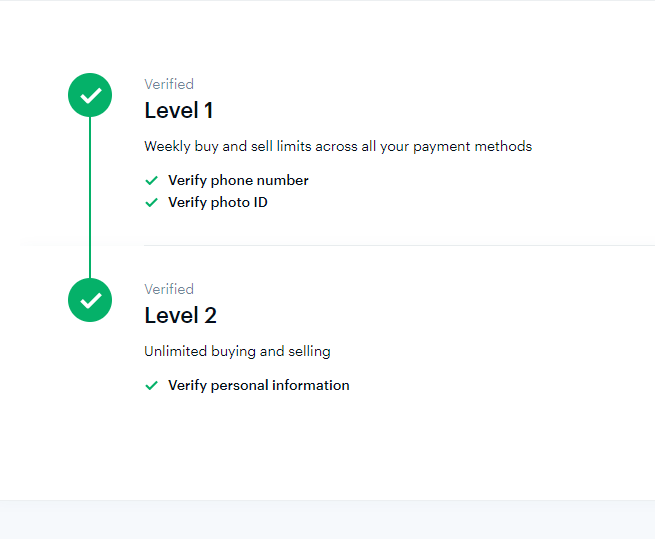Click the check icon beside Verify personal information
This screenshot has width=655, height=539.
152,386
